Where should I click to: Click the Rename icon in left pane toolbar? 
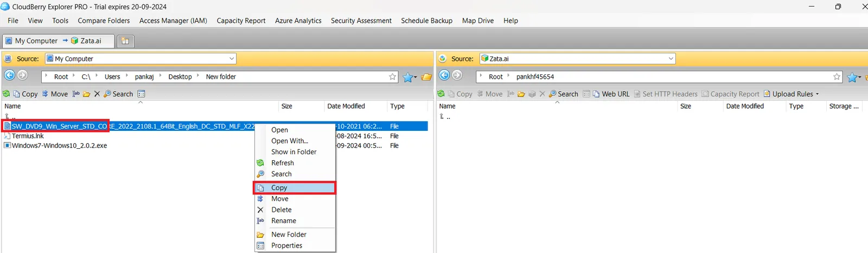[x=76, y=94]
